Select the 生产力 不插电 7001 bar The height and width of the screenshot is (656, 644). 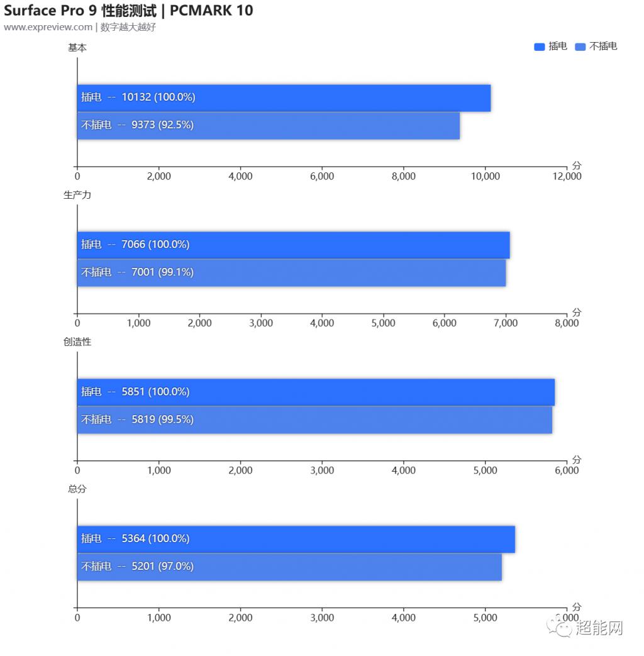pyautogui.click(x=291, y=273)
